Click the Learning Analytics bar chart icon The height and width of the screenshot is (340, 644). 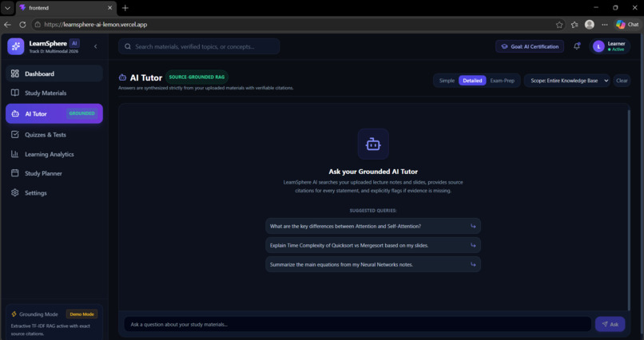pyautogui.click(x=15, y=154)
